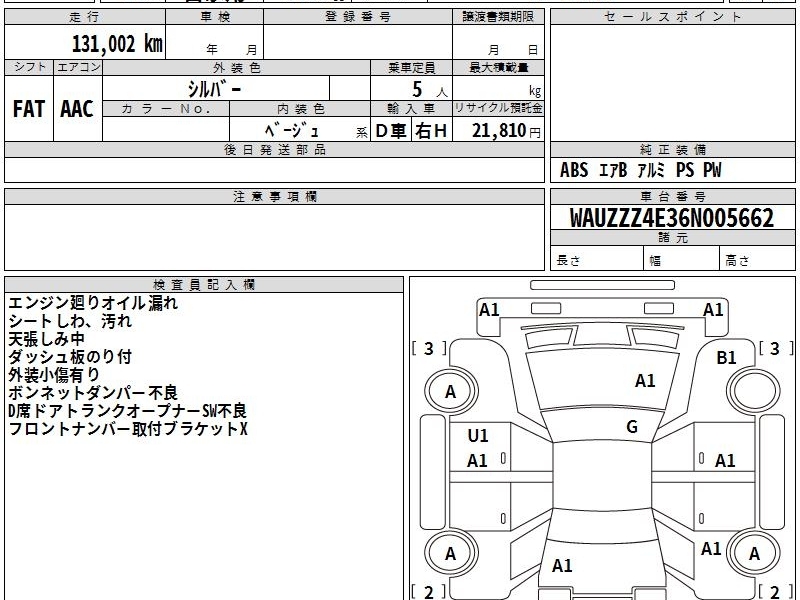Click chassis number WAUZZZ4E36N005662
Image resolution: width=800 pixels, height=600 pixels.
point(672,218)
